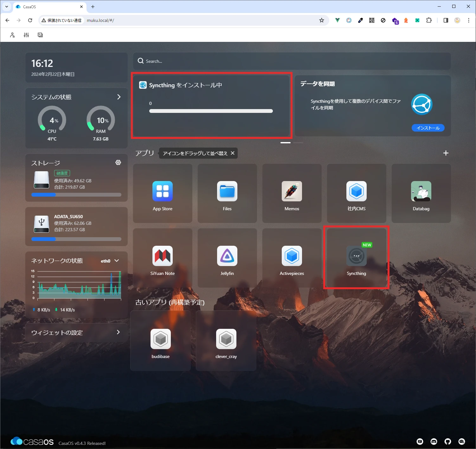Open storage settings gear icon
Screen dimensions: 476x449
[118, 162]
